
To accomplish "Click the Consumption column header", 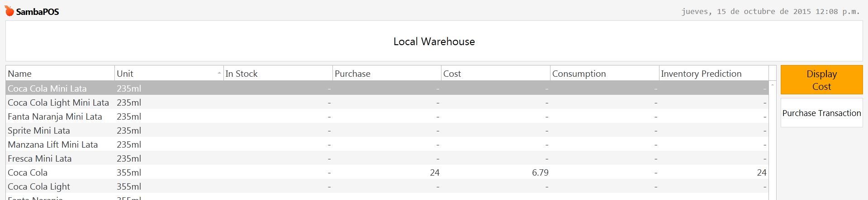I will pos(605,74).
